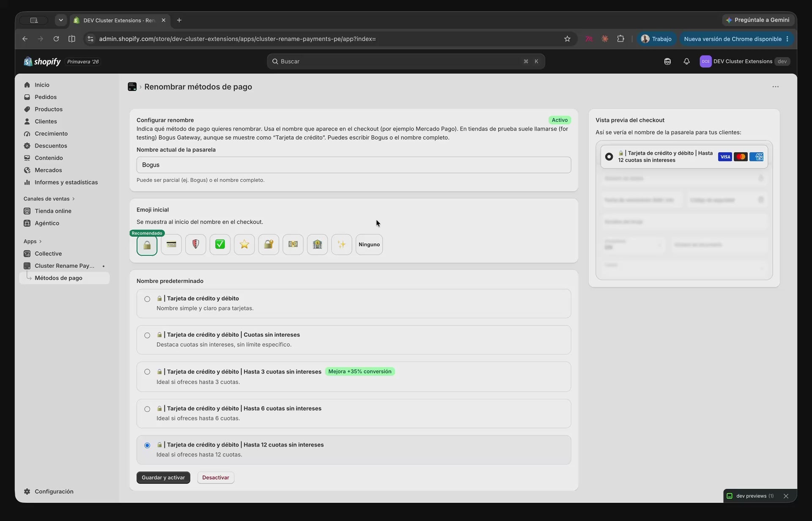Viewport: 812px width, 521px height.
Task: Select the money banknote emoji option
Action: coord(293,244)
